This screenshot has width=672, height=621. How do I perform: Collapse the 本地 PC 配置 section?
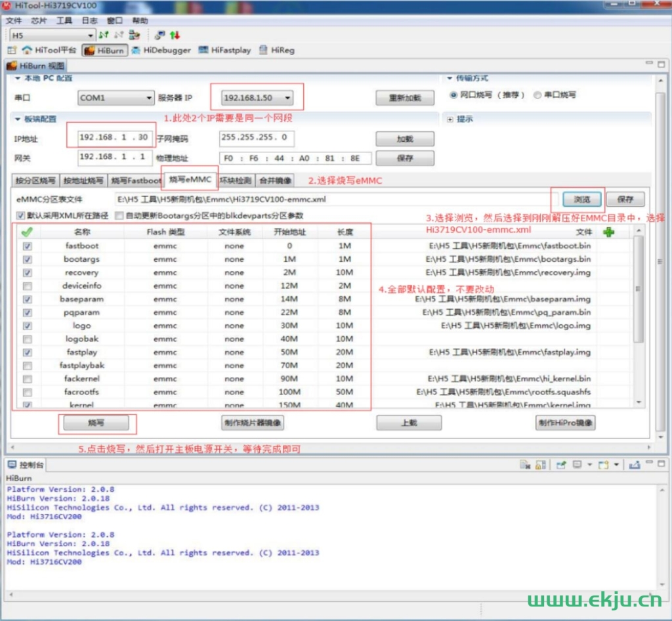point(18,78)
